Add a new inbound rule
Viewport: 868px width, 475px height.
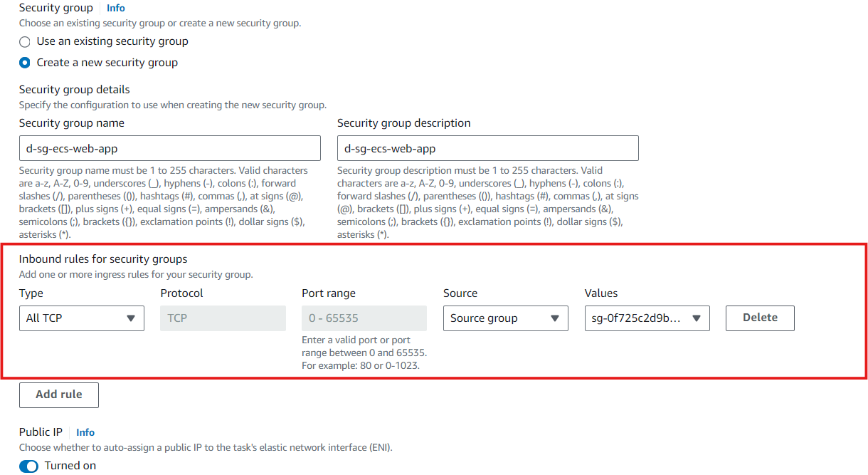click(x=58, y=395)
